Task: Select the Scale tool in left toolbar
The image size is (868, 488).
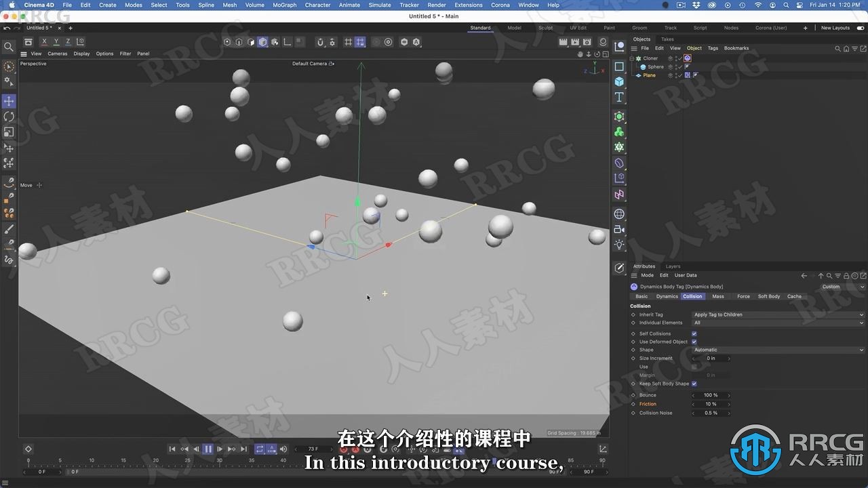Action: pos(9,132)
